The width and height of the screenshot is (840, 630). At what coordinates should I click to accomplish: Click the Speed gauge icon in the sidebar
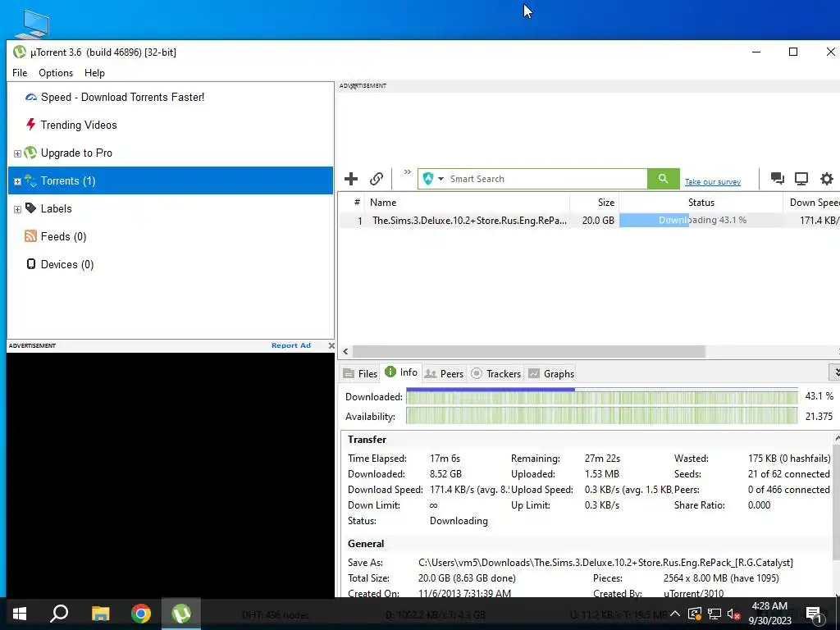click(31, 97)
